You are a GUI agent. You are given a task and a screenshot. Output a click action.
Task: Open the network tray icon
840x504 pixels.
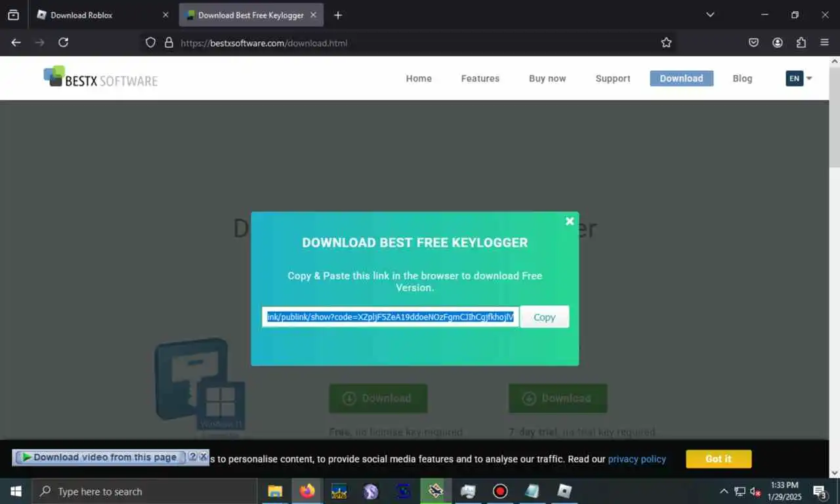740,491
